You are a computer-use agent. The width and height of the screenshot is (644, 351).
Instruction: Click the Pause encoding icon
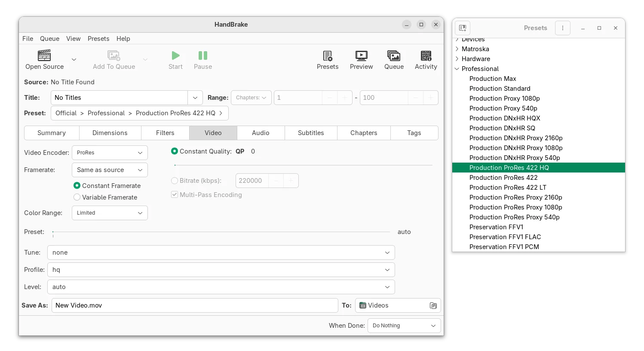pos(202,55)
